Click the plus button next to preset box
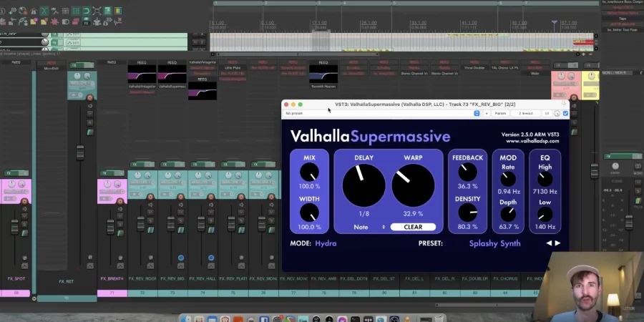 click(x=487, y=113)
